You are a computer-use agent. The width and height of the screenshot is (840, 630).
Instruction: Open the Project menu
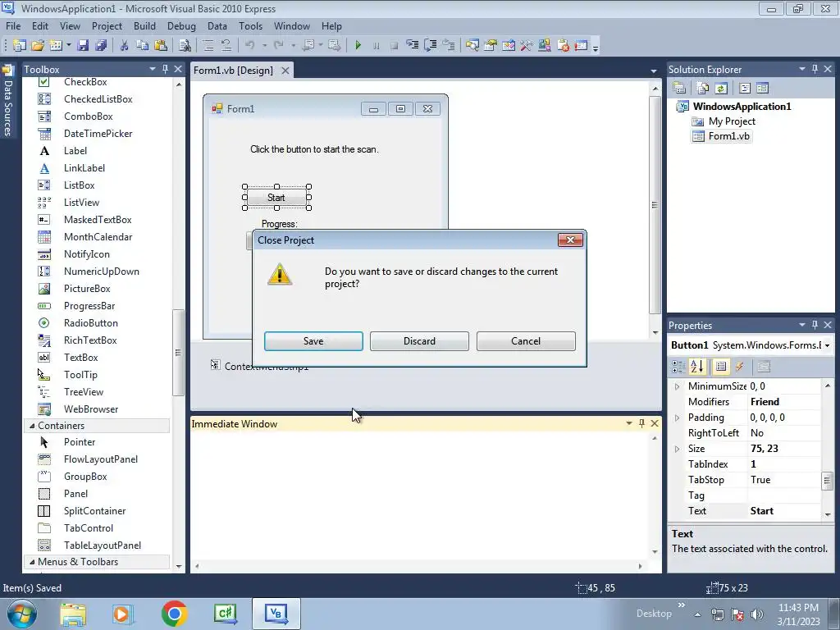tap(107, 25)
